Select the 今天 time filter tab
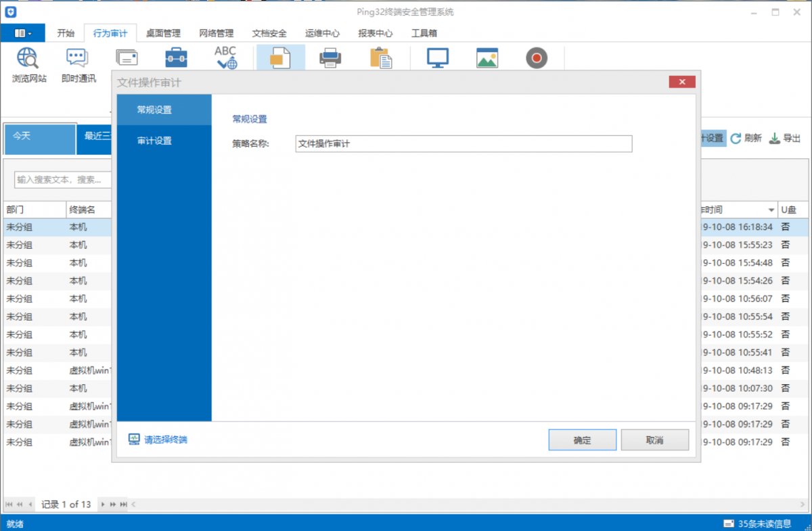The height and width of the screenshot is (531, 812). tap(40, 139)
